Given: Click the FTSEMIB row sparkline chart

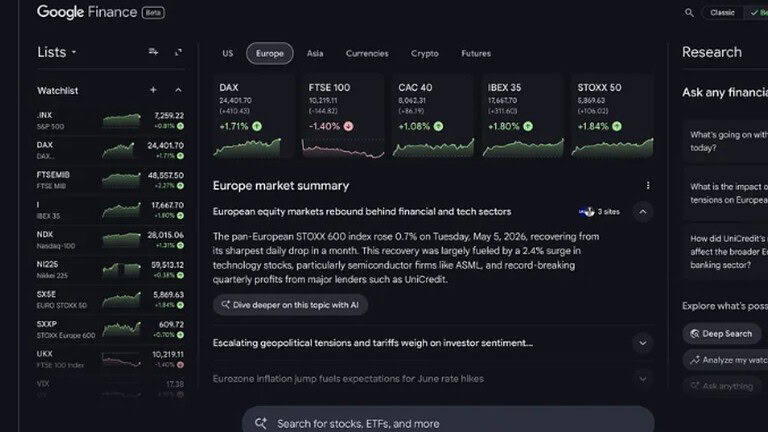Looking at the screenshot, I should (x=121, y=180).
